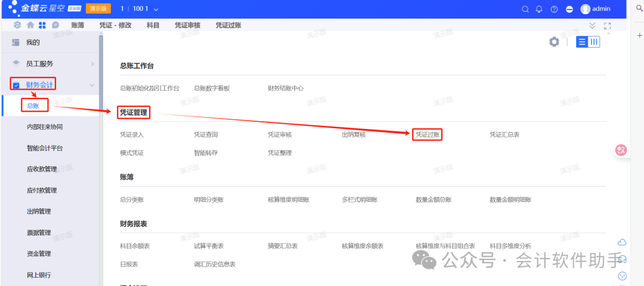Click the home icon in the tab bar
Screen dimensions: 644x286
coord(30,26)
